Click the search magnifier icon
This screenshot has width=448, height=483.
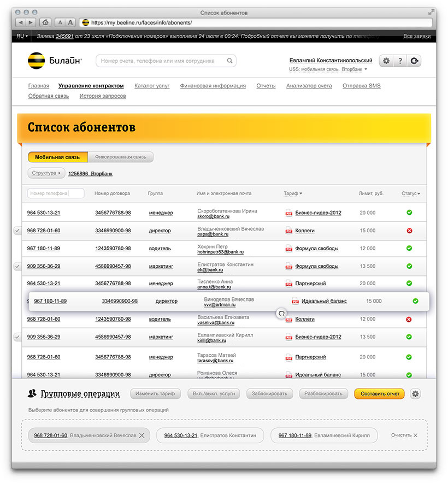[230, 61]
